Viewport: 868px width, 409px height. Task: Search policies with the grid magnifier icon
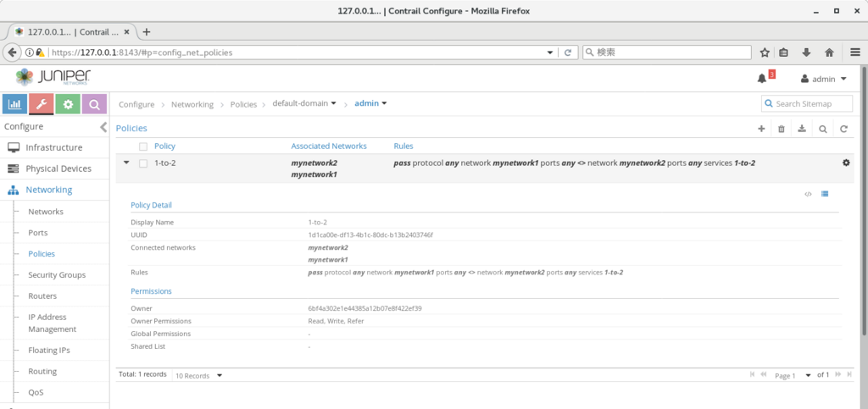(x=823, y=129)
